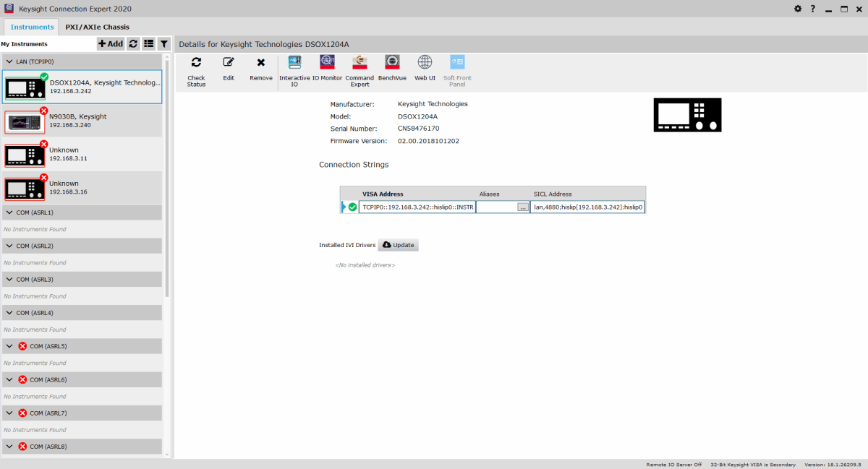868x469 pixels.
Task: Click the green check beside VISA address
Action: (x=352, y=207)
